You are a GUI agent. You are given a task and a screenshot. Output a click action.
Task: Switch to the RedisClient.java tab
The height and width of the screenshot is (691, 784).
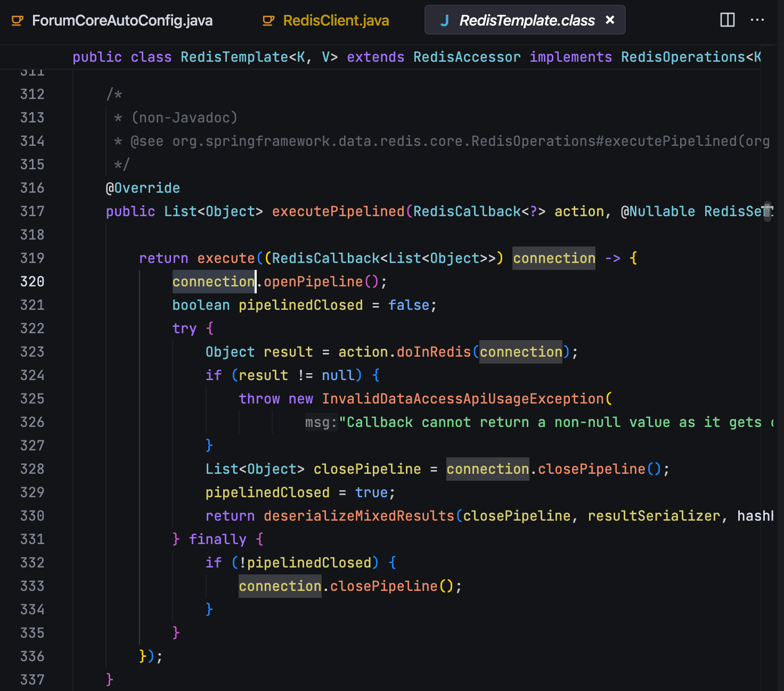point(336,20)
